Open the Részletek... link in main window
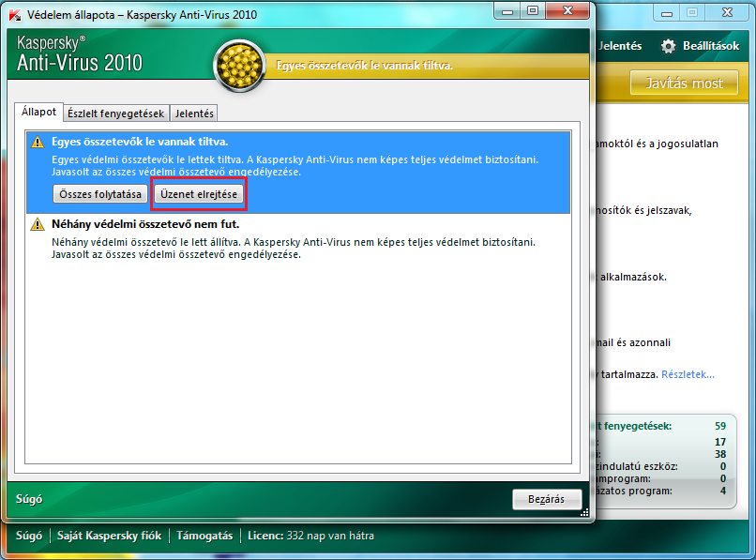This screenshot has height=560, width=756. pos(688,374)
